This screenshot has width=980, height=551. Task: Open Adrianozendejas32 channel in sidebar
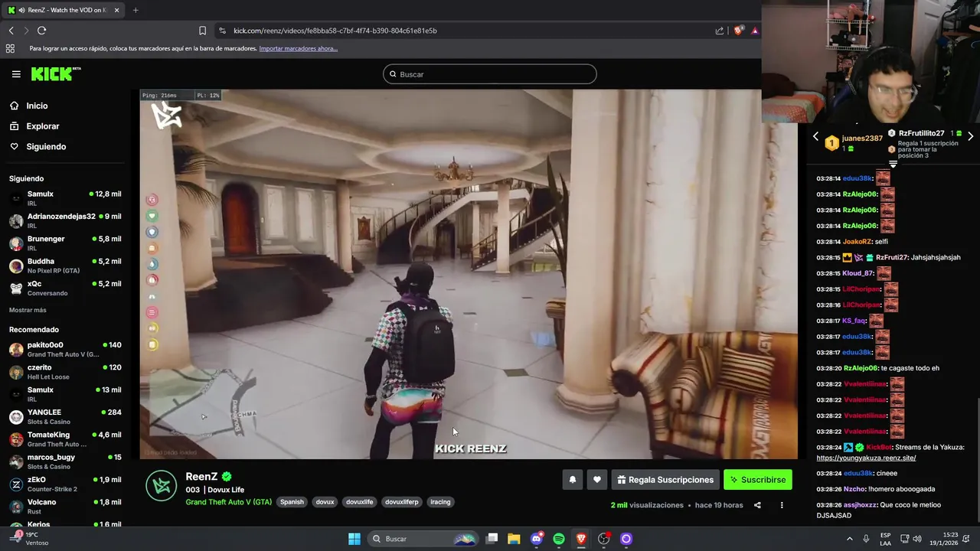67,221
